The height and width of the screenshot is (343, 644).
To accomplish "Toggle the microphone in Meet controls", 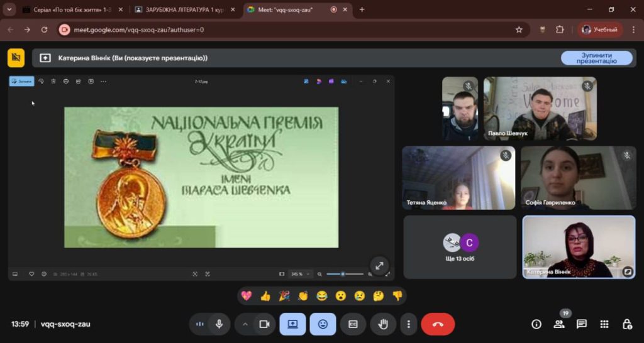I will [x=219, y=324].
